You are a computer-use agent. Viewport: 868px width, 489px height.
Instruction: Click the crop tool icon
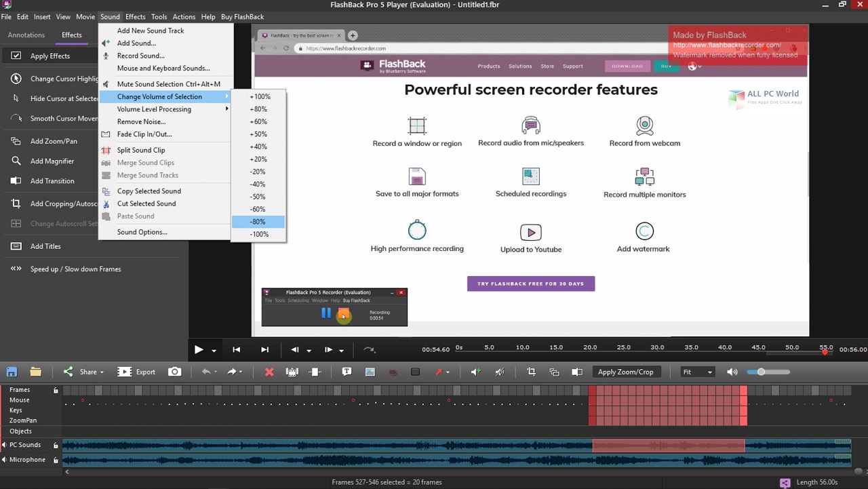pos(531,372)
